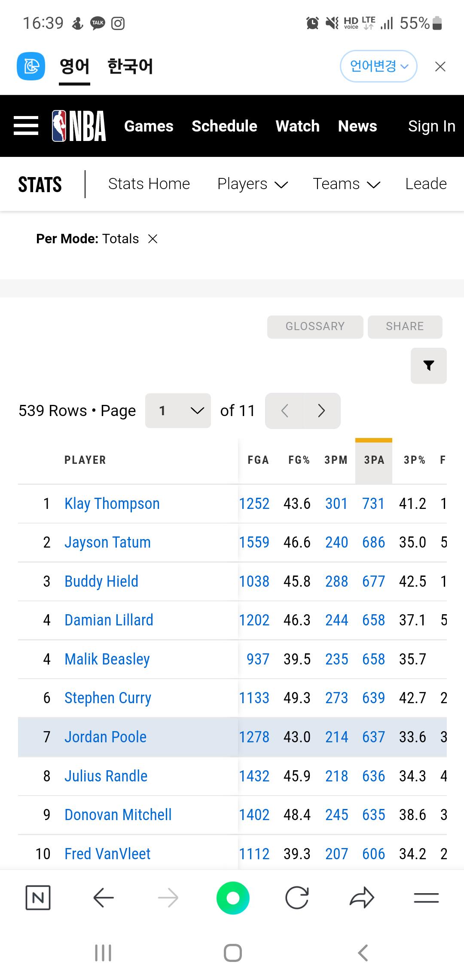Image resolution: width=464 pixels, height=980 pixels.
Task: Select the English translation tab
Action: coord(74,67)
